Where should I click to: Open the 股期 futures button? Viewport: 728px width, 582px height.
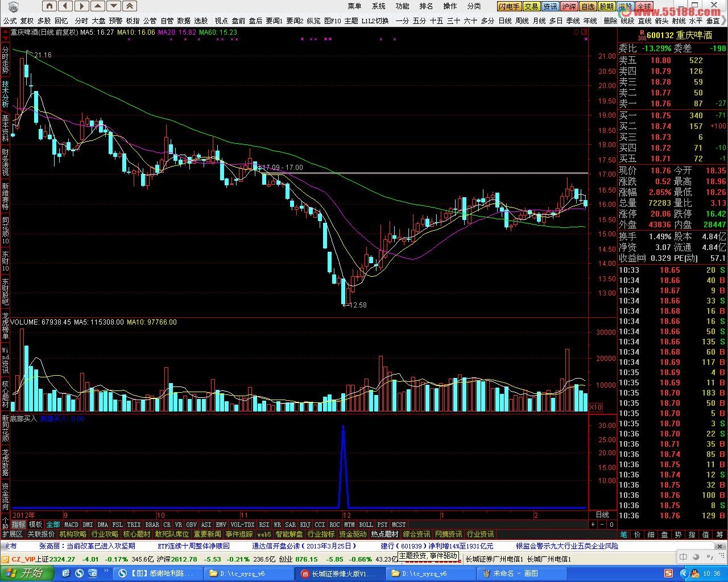[606, 7]
